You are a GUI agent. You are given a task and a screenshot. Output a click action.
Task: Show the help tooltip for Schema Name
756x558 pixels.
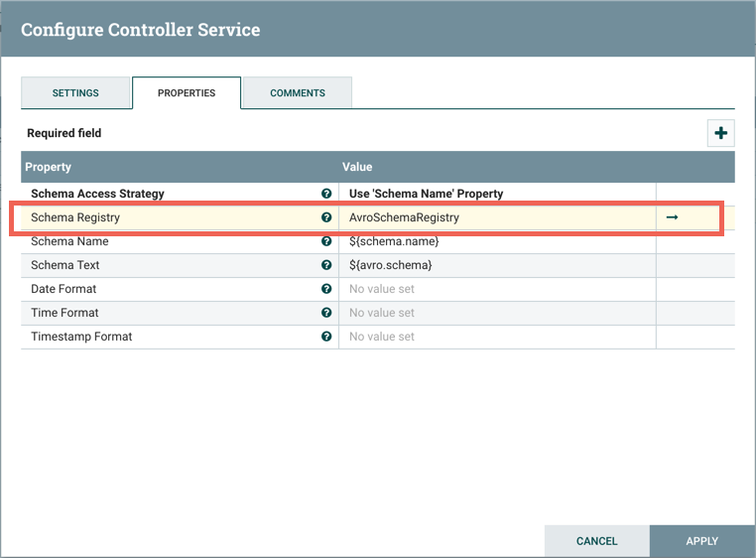326,241
